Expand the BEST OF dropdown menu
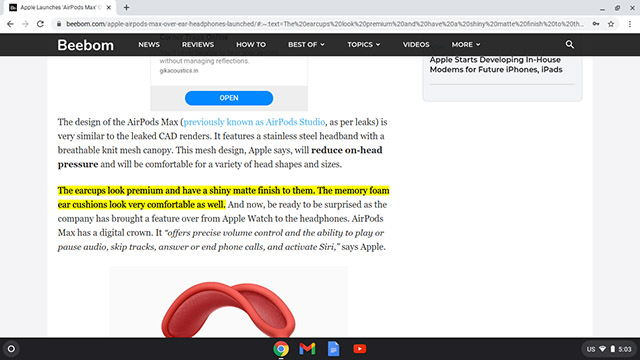 (306, 44)
